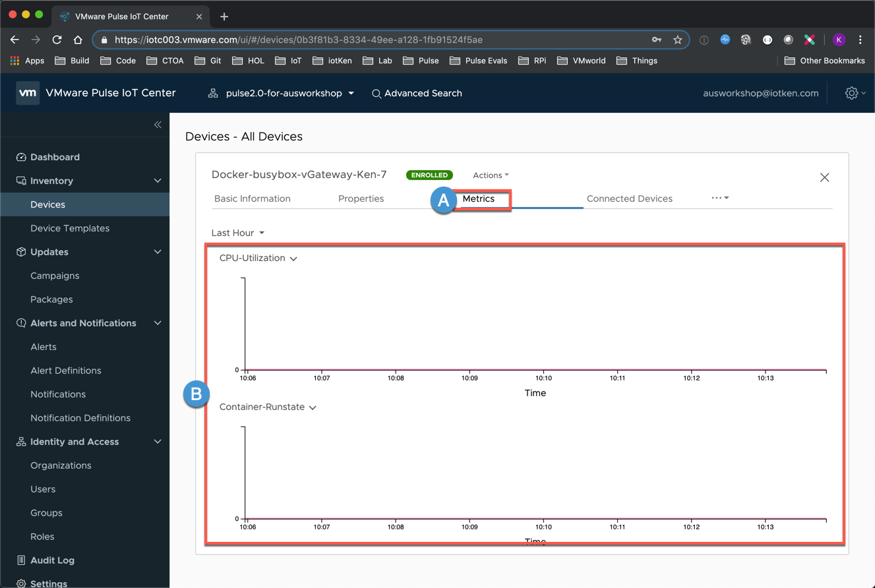Click the VMware vm logo icon
This screenshot has width=875, height=588.
(28, 93)
